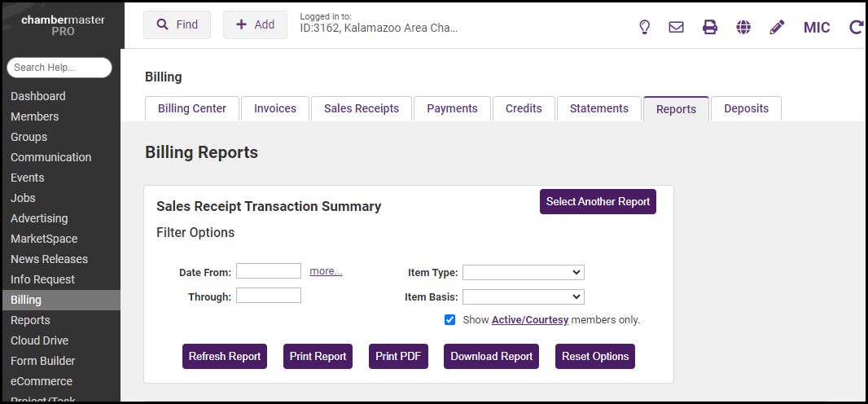Open the Deposits tab
This screenshot has width=868, height=404.
coord(746,108)
